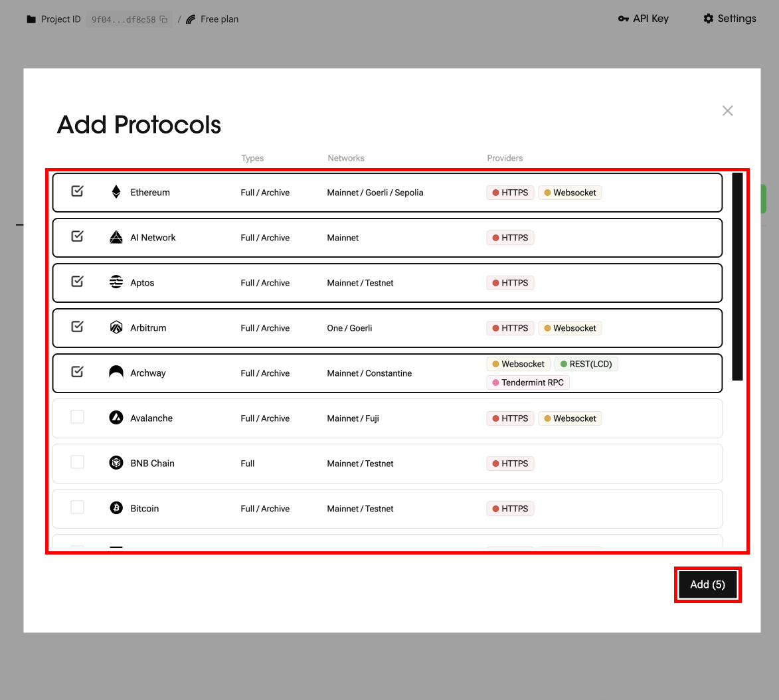Click the Ethereum protocol name
This screenshot has width=779, height=700.
150,193
